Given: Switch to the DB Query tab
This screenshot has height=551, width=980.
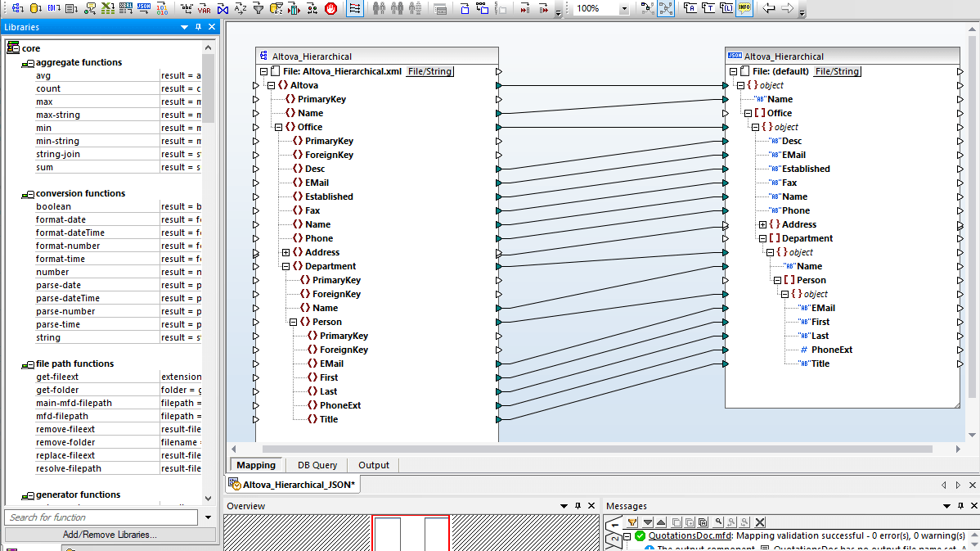Looking at the screenshot, I should [x=317, y=464].
